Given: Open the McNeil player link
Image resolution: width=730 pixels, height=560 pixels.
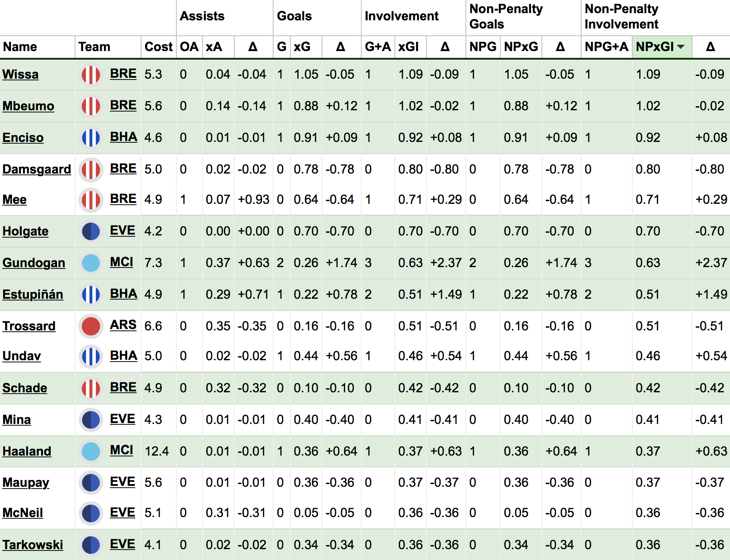Looking at the screenshot, I should 23,513.
